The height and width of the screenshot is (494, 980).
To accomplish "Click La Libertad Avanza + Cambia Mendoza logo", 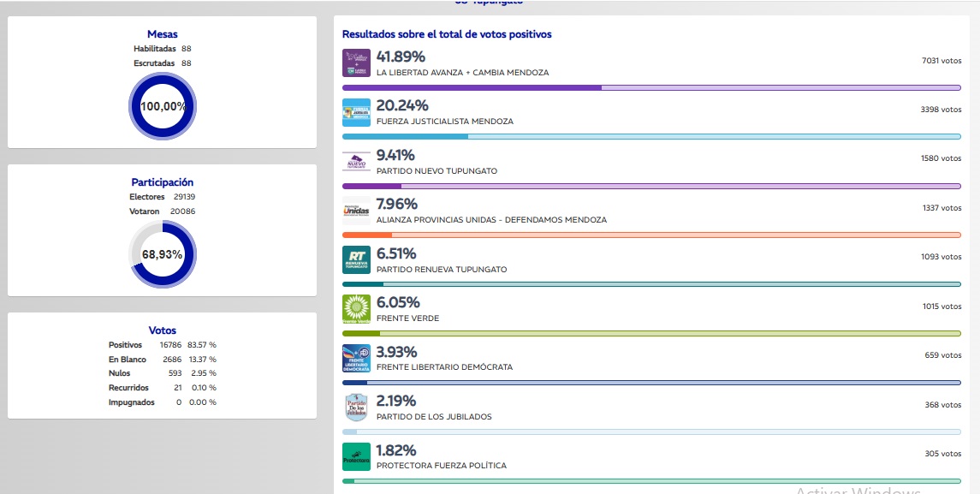I will [356, 63].
